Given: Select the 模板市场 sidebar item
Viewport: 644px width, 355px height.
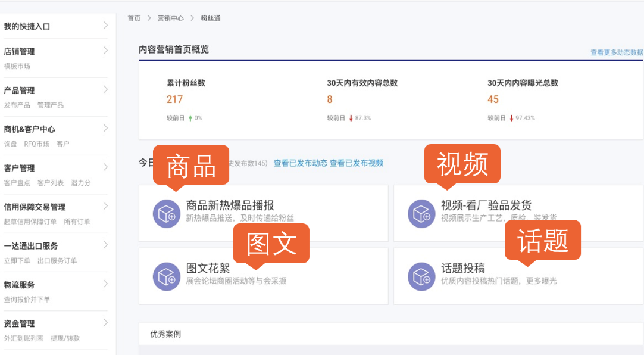Looking at the screenshot, I should [17, 66].
